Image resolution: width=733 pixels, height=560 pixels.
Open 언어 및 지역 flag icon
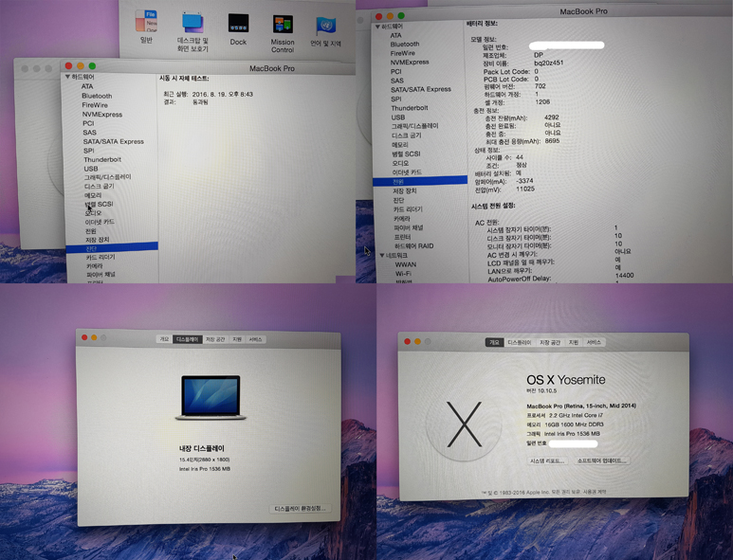point(326,24)
